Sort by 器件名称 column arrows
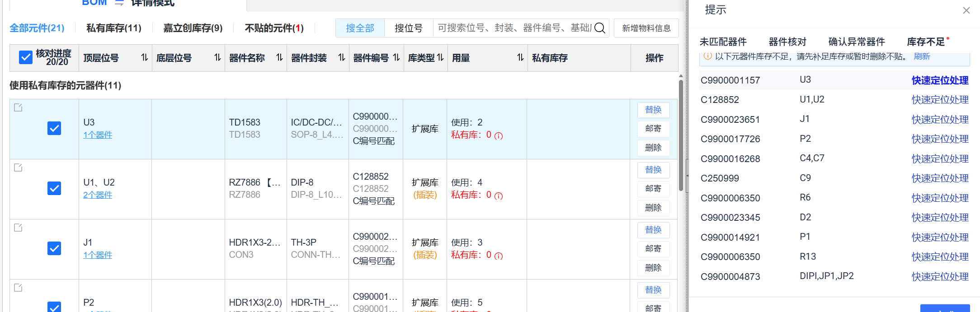Screen dimensions: 980x312 point(279,58)
